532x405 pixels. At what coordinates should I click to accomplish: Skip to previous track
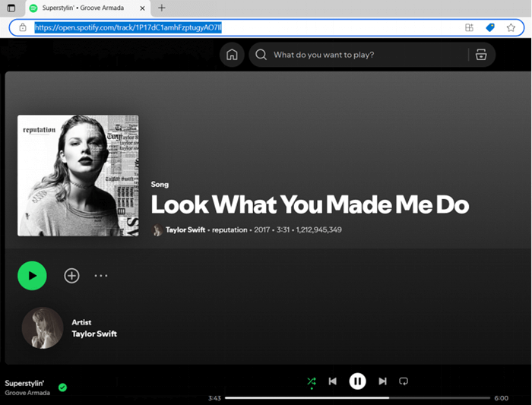[333, 381]
